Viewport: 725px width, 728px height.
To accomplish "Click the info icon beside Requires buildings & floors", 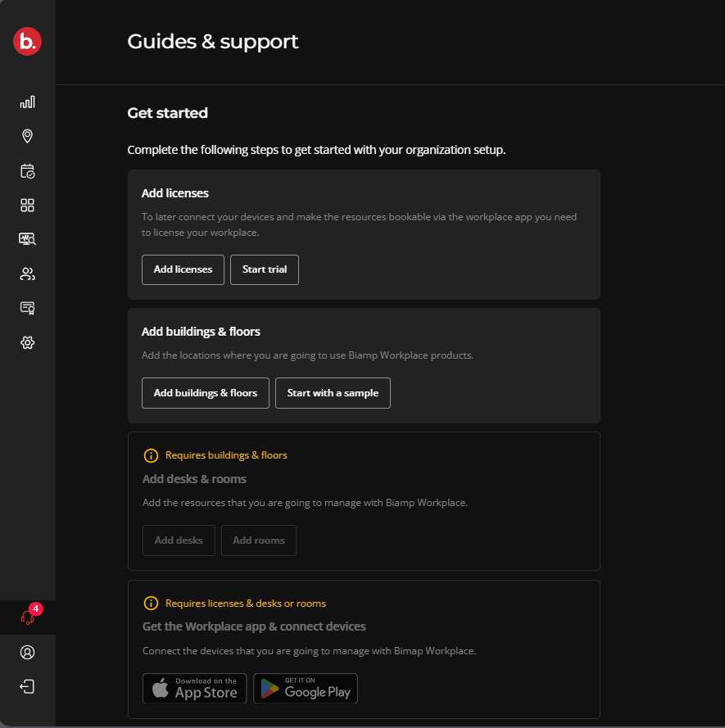I will click(x=151, y=455).
